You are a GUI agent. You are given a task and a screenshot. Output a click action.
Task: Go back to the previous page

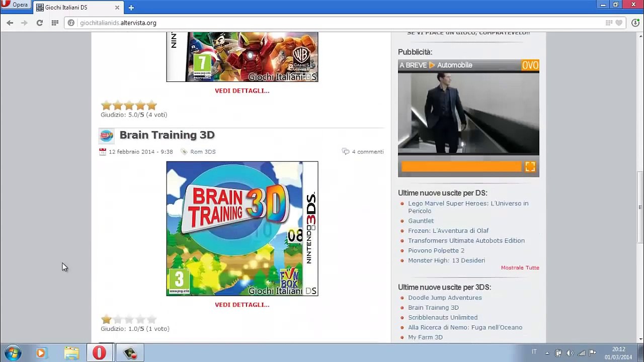10,23
